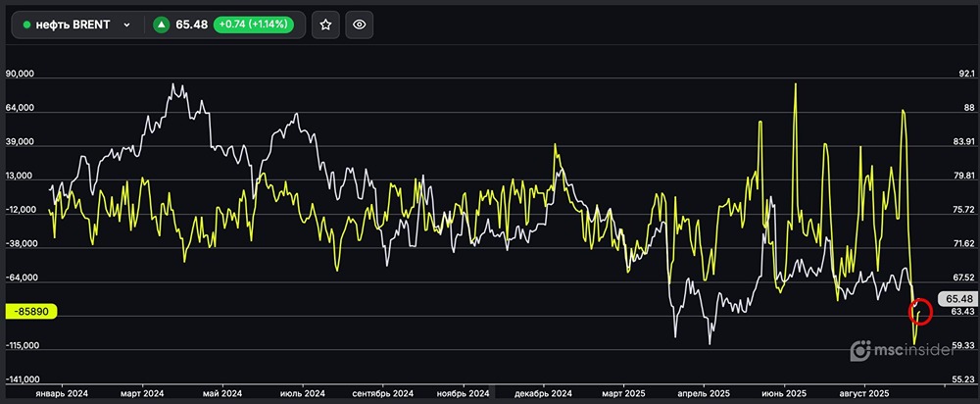Screen dimensions: 980x404
Task: Select сентябрь 2024 on the time axis
Action: (x=381, y=392)
